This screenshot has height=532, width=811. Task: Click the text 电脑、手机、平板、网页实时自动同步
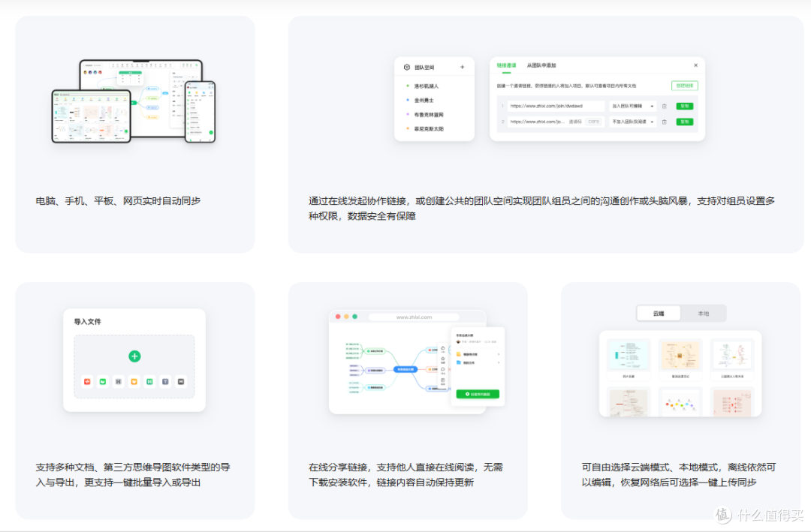tap(118, 200)
